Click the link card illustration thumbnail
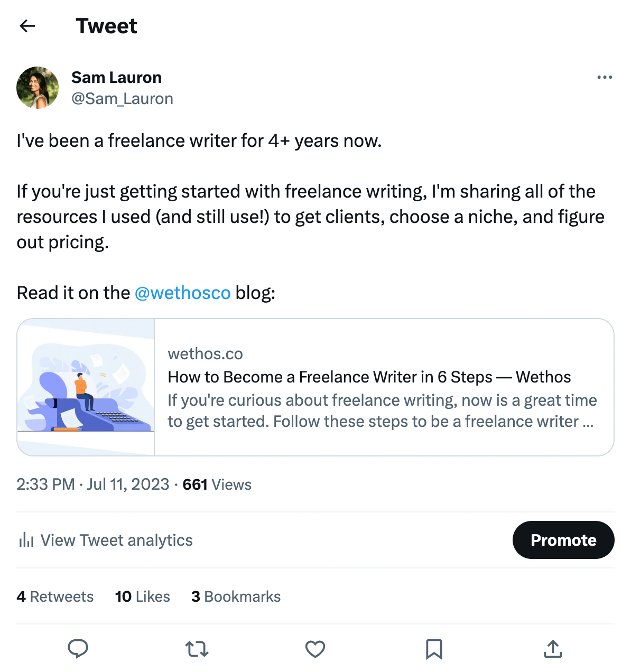 86,387
